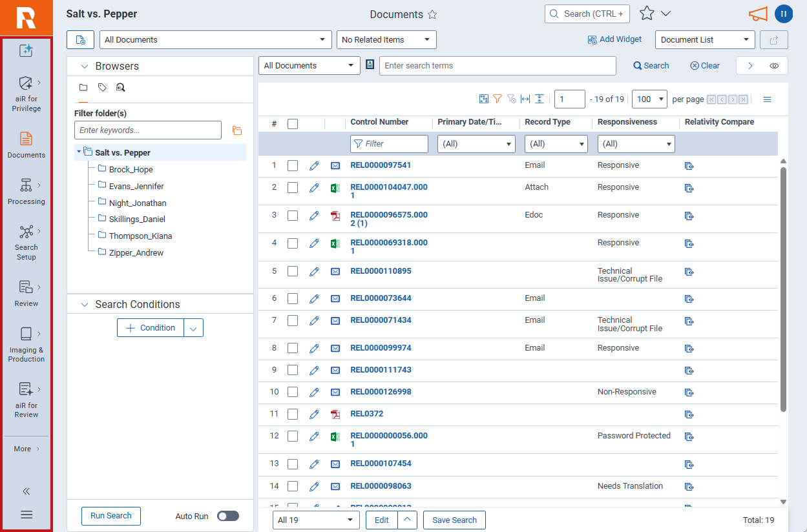
Task: Click the Run Search button
Action: [x=111, y=516]
